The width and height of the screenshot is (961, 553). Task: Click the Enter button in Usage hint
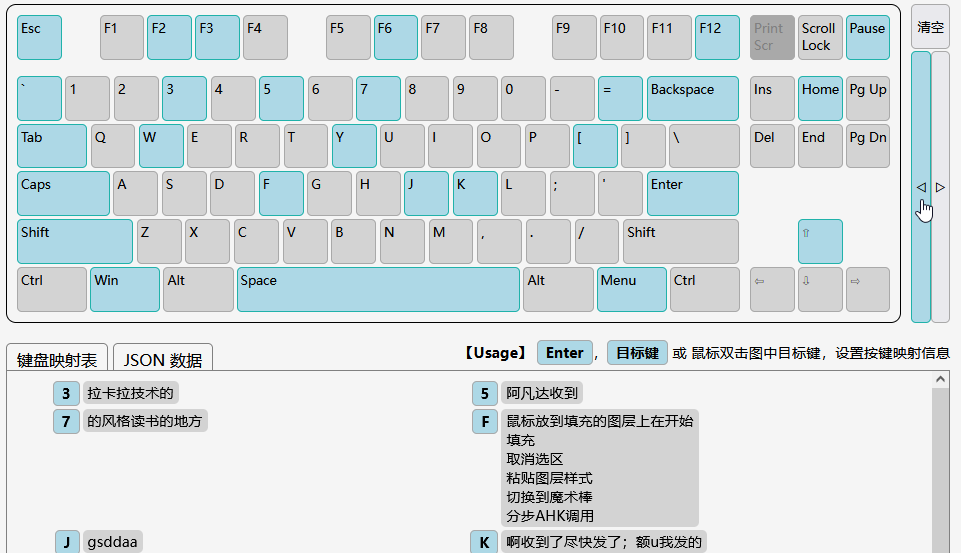tap(564, 353)
